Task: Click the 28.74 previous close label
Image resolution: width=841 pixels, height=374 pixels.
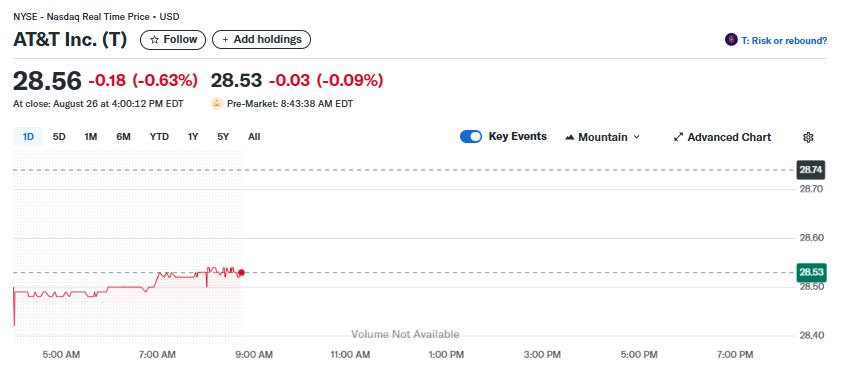Action: tap(812, 171)
